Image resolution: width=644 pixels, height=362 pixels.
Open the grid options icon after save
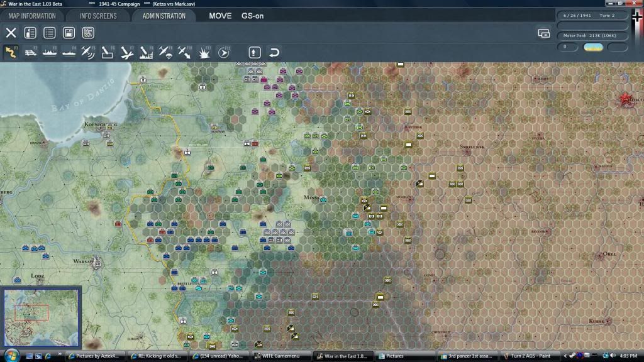point(88,33)
